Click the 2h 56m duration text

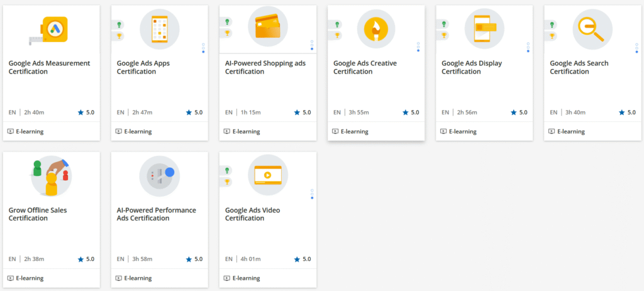pyautogui.click(x=467, y=113)
